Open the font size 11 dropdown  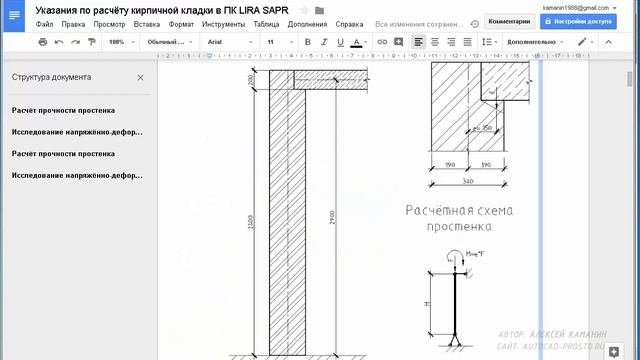point(280,42)
